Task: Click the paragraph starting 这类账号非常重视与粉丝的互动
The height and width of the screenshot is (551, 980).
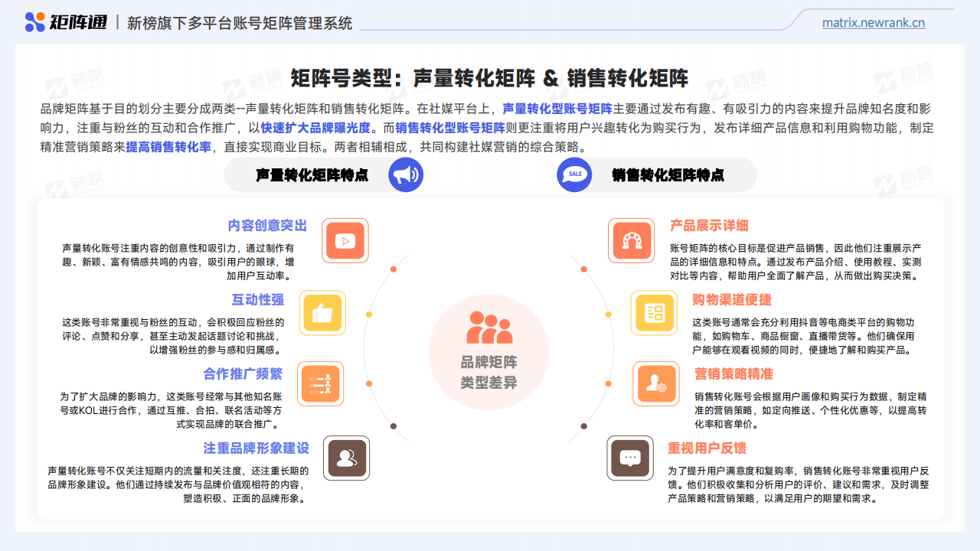Action: [173, 336]
